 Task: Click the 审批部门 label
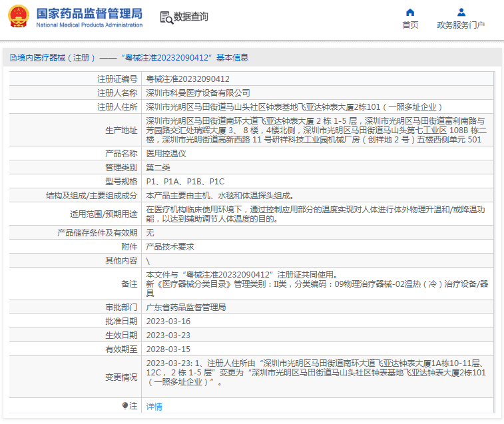(x=121, y=308)
